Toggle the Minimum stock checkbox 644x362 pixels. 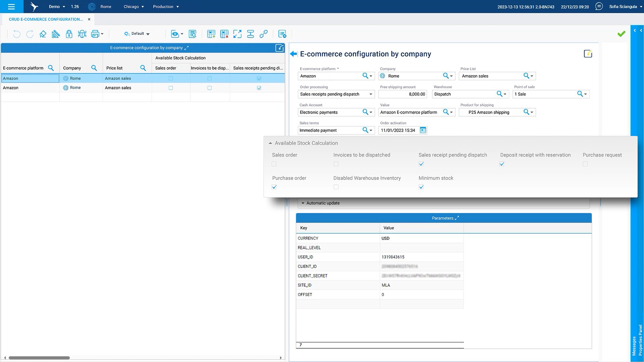pyautogui.click(x=421, y=187)
